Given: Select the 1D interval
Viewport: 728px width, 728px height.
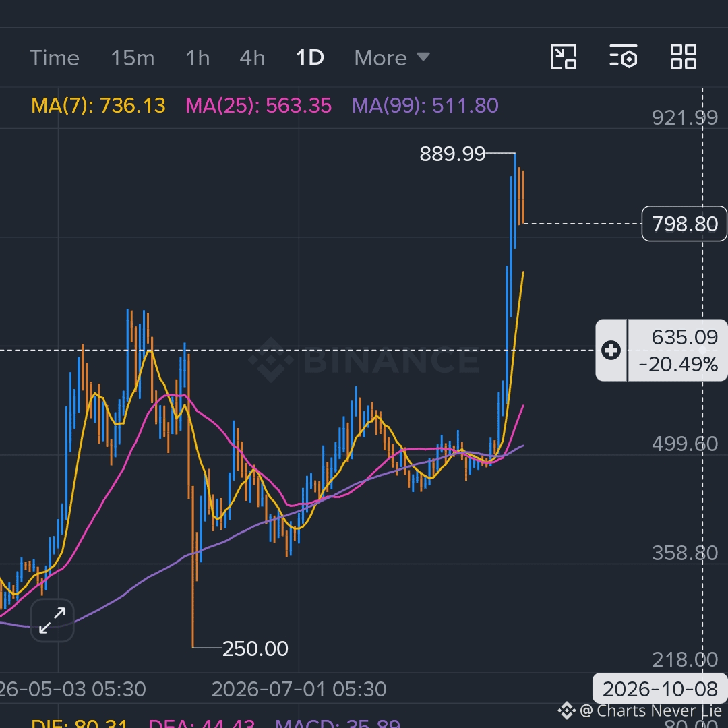Looking at the screenshot, I should coord(309,57).
